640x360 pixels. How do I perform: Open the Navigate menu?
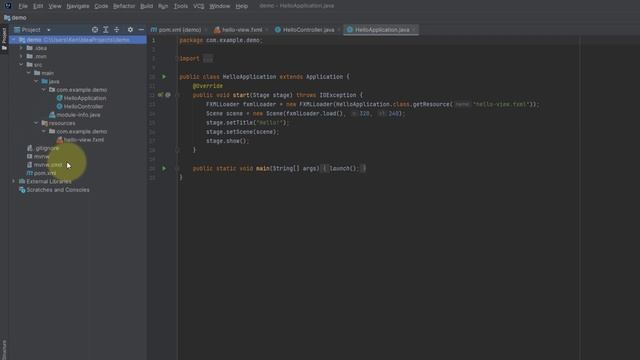(78, 6)
